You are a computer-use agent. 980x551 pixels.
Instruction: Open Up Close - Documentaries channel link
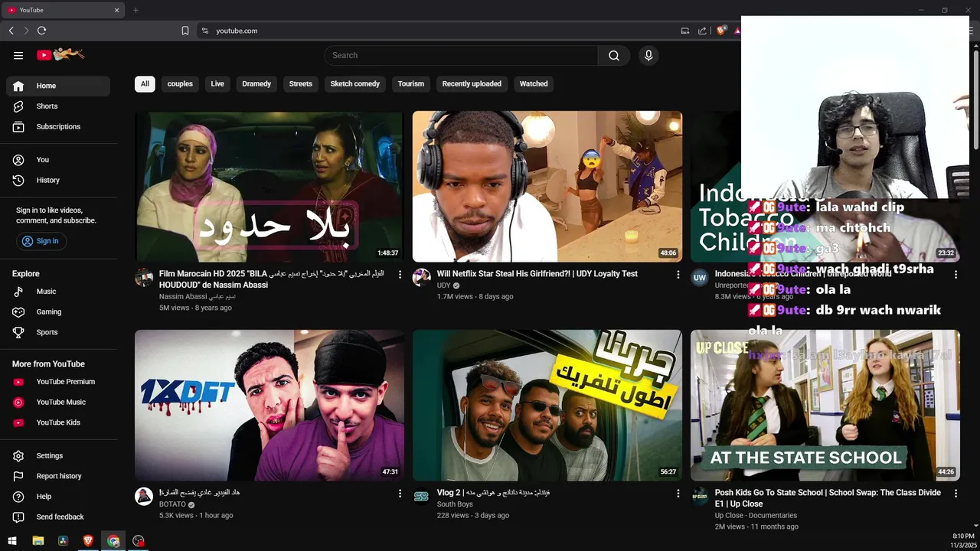(756, 516)
